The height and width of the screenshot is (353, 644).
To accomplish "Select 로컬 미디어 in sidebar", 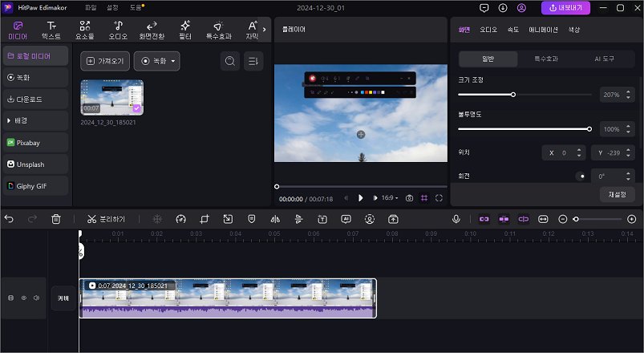I will tap(36, 56).
